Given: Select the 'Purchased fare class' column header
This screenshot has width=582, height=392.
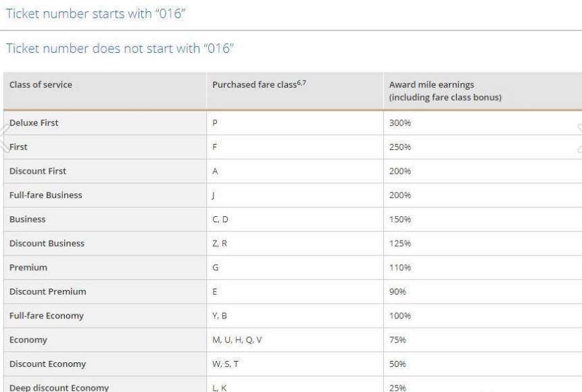Looking at the screenshot, I should (x=249, y=85).
